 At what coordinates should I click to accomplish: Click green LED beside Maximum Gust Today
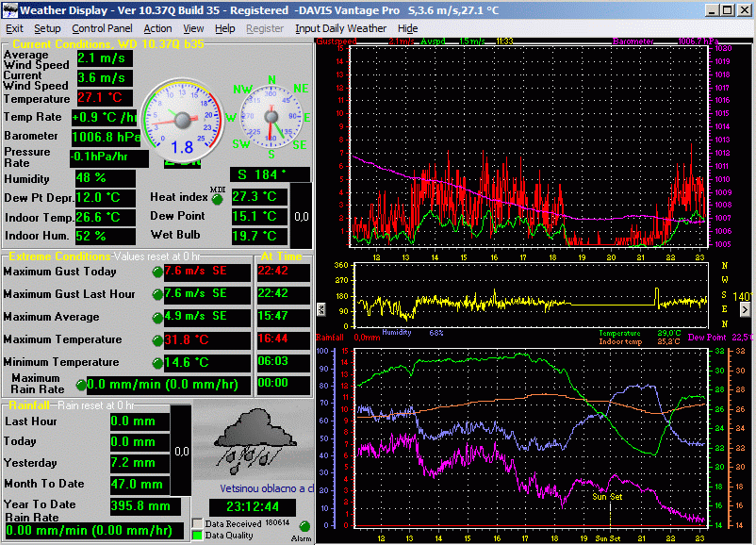(x=156, y=272)
